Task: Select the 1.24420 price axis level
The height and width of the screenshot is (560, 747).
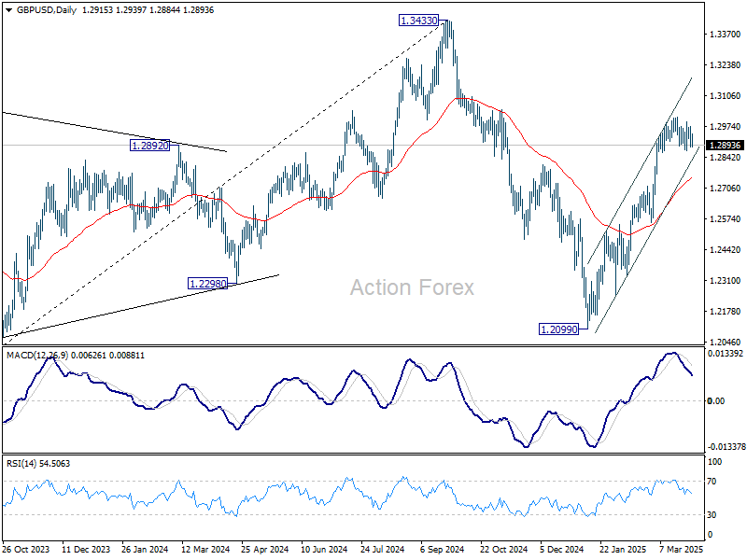Action: (726, 250)
